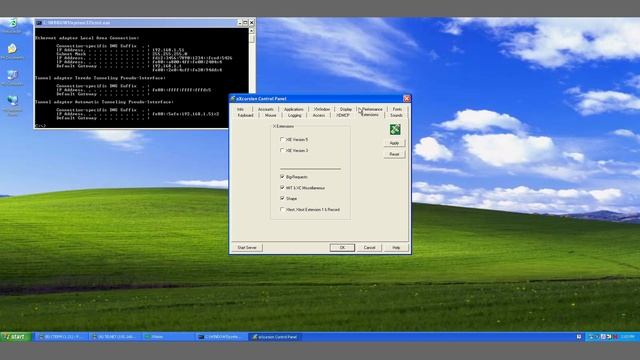The image size is (640, 360).
Task: Switch to the XDMCP tab
Action: [x=343, y=116]
